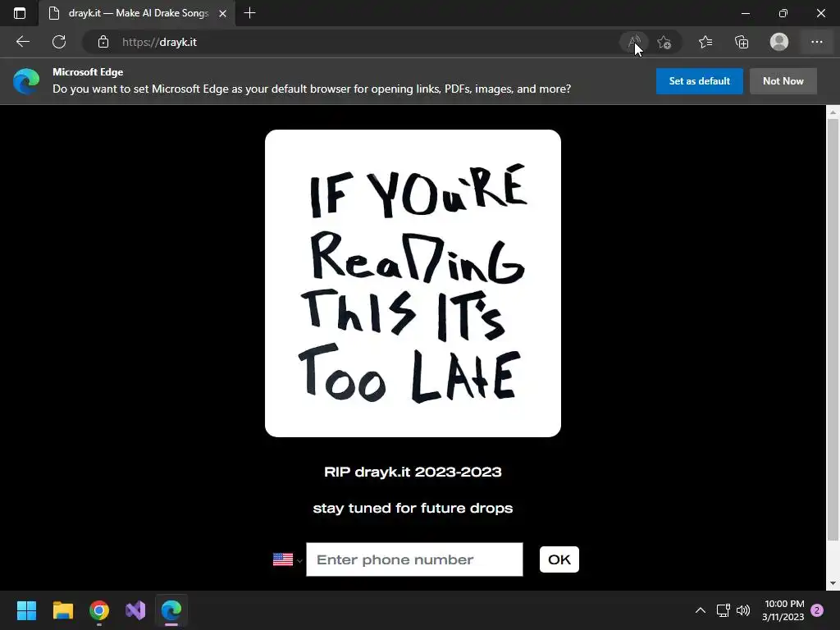Click the scrollbar down arrow

[x=833, y=583]
